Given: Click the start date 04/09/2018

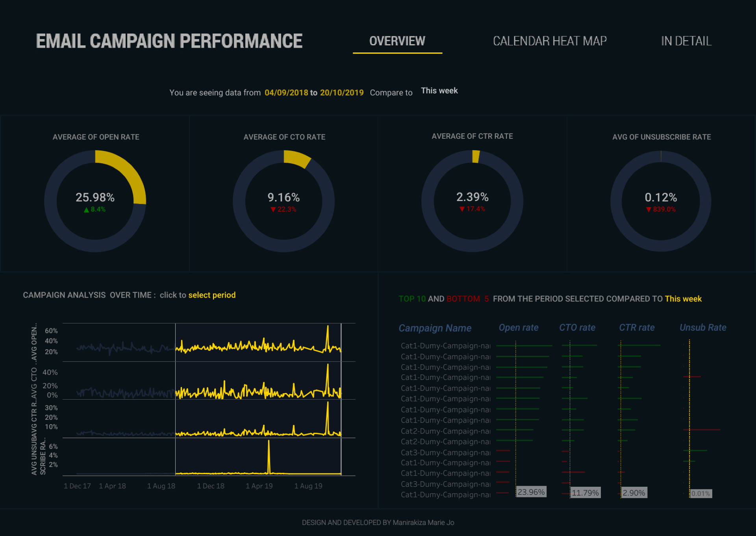Looking at the screenshot, I should [286, 93].
